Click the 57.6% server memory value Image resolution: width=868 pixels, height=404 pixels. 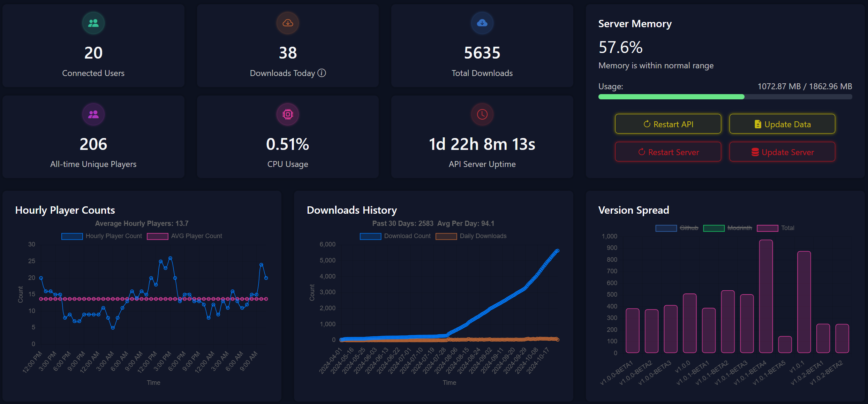point(620,47)
